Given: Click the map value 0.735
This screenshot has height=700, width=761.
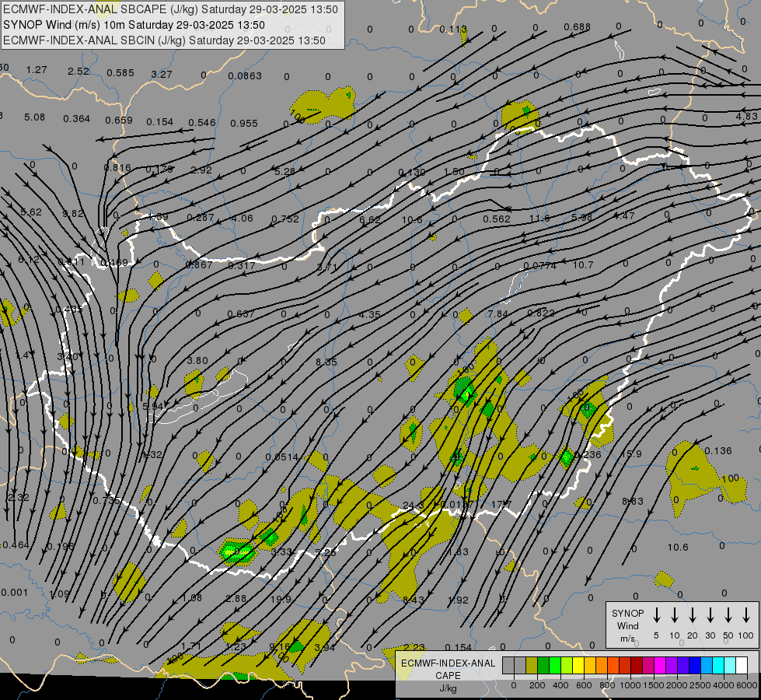Looking at the screenshot, I should tap(106, 500).
